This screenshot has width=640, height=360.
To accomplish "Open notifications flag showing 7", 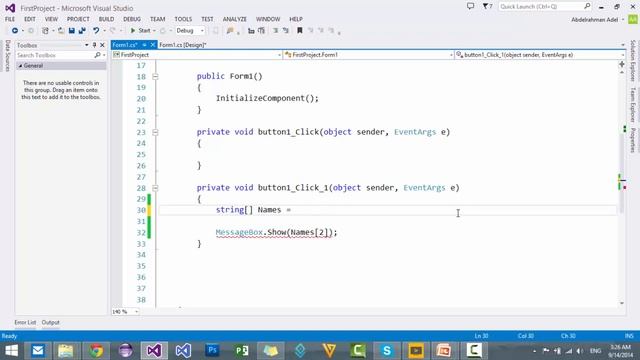I will tap(487, 6).
